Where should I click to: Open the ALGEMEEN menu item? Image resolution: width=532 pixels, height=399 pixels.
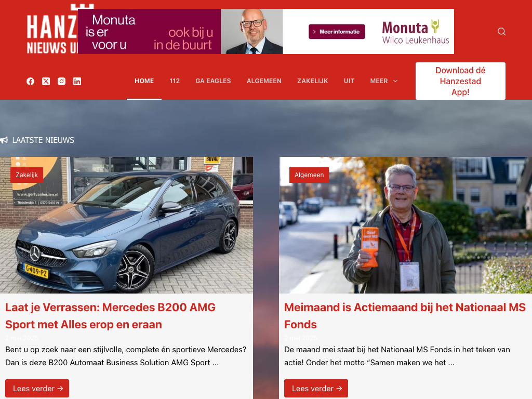[x=264, y=81]
